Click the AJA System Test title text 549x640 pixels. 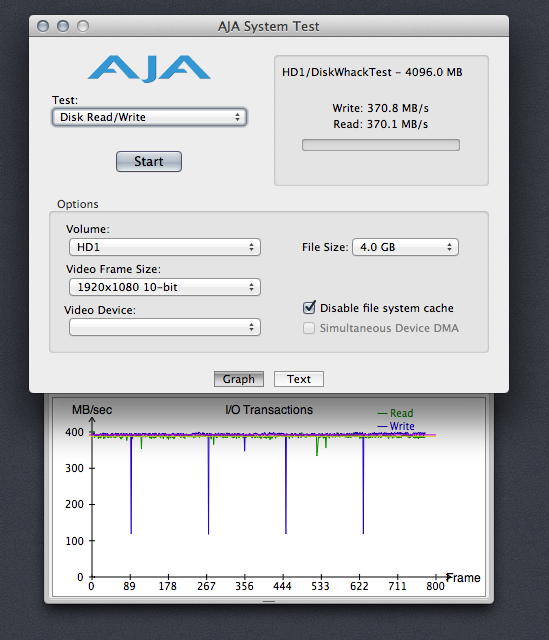(269, 27)
